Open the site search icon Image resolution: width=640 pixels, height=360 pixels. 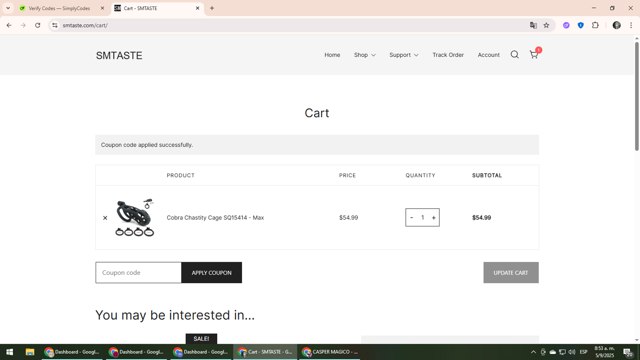(515, 55)
